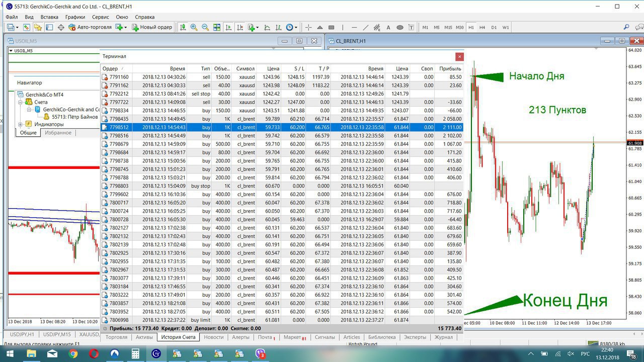Select the ellipse drawing tool
This screenshot has width=644, height=362.
400,27
